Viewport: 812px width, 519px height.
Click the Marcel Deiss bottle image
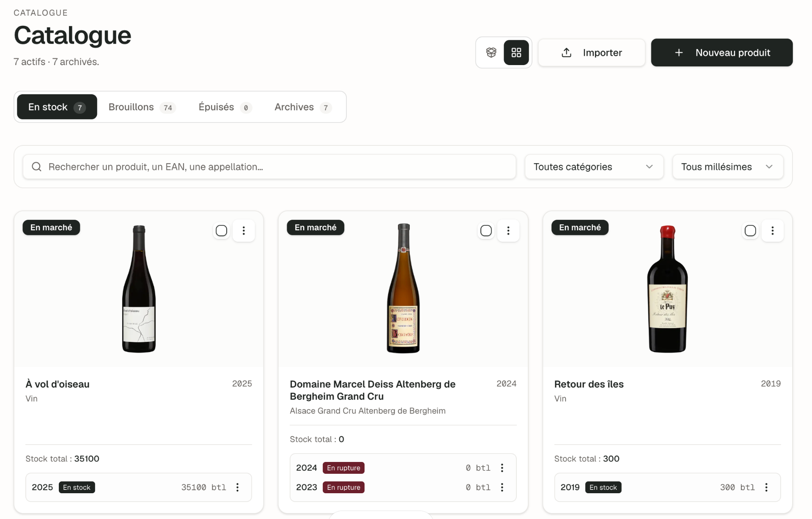point(403,288)
